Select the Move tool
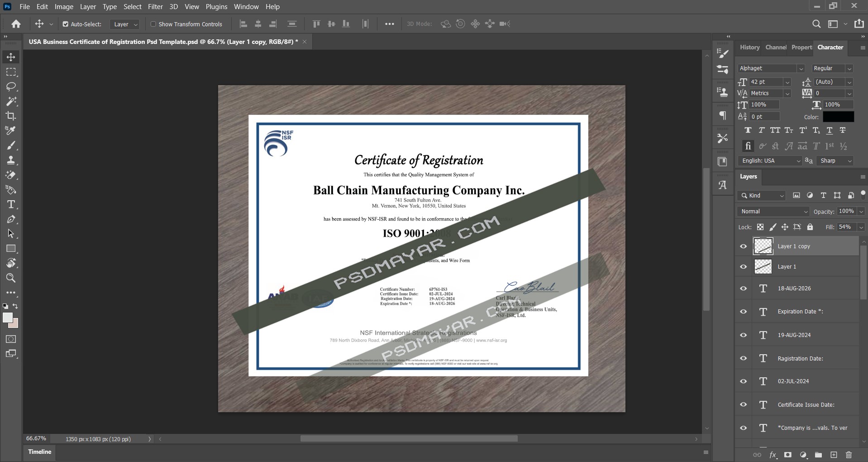The height and width of the screenshot is (462, 868). pos(11,57)
